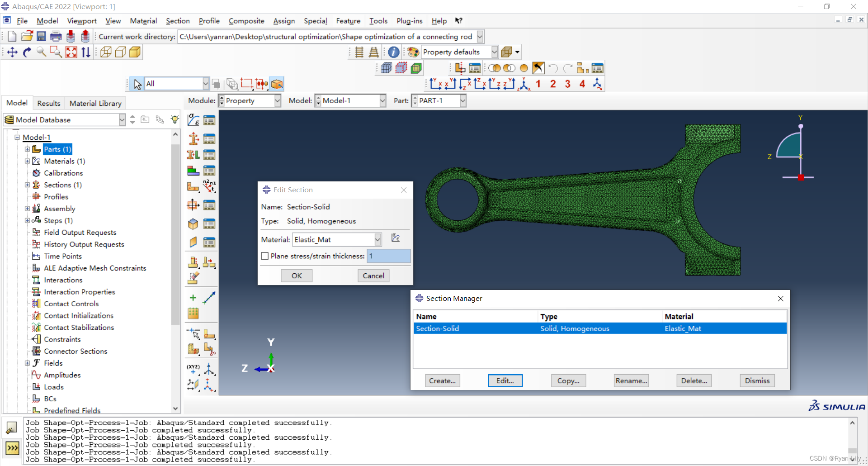Switch to the command line interface

pyautogui.click(x=12, y=448)
